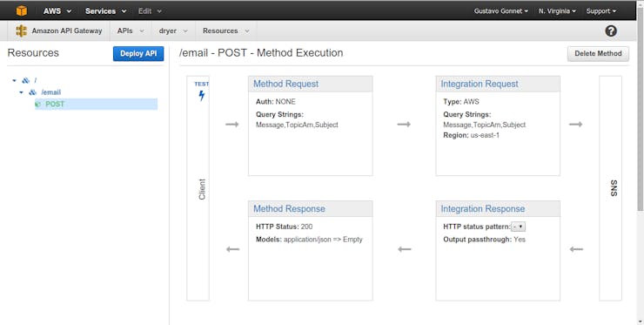Open the Method Request settings link
The image size is (644, 325).
point(285,84)
